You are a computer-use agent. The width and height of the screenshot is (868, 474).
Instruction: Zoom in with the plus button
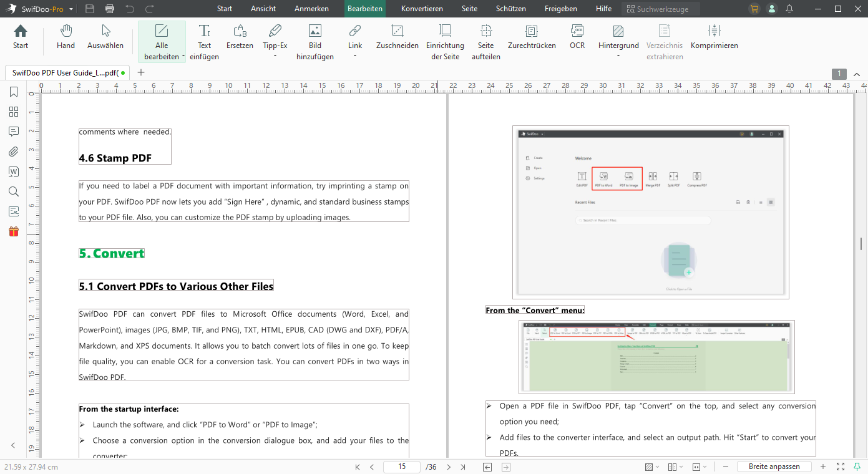(x=823, y=467)
